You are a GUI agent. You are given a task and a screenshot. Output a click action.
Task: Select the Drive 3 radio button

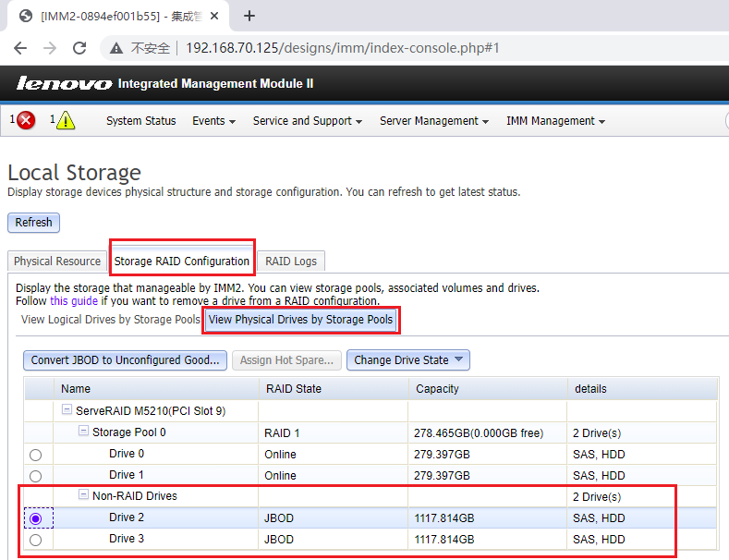click(x=36, y=541)
